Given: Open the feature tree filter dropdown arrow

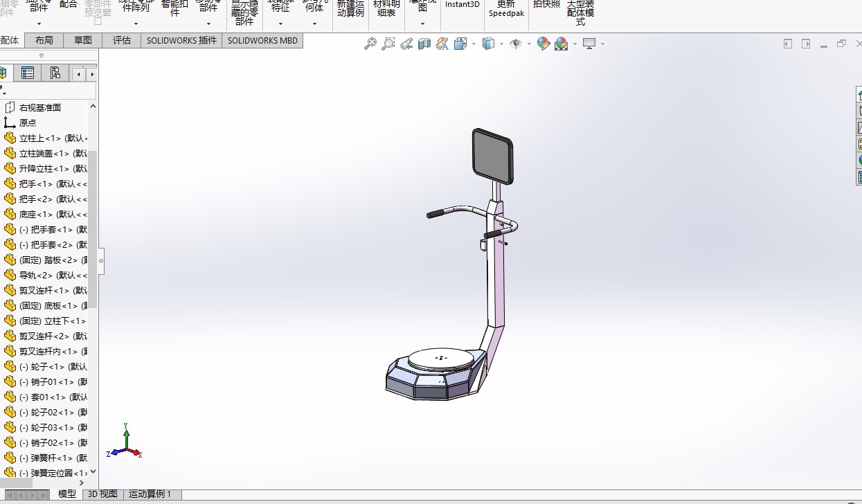Looking at the screenshot, I should click(4, 93).
